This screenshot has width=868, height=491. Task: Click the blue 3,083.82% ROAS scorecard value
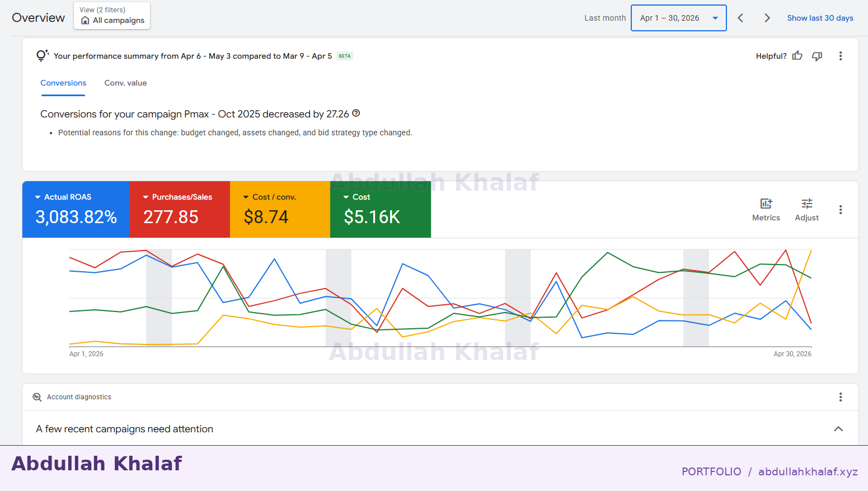coord(76,217)
